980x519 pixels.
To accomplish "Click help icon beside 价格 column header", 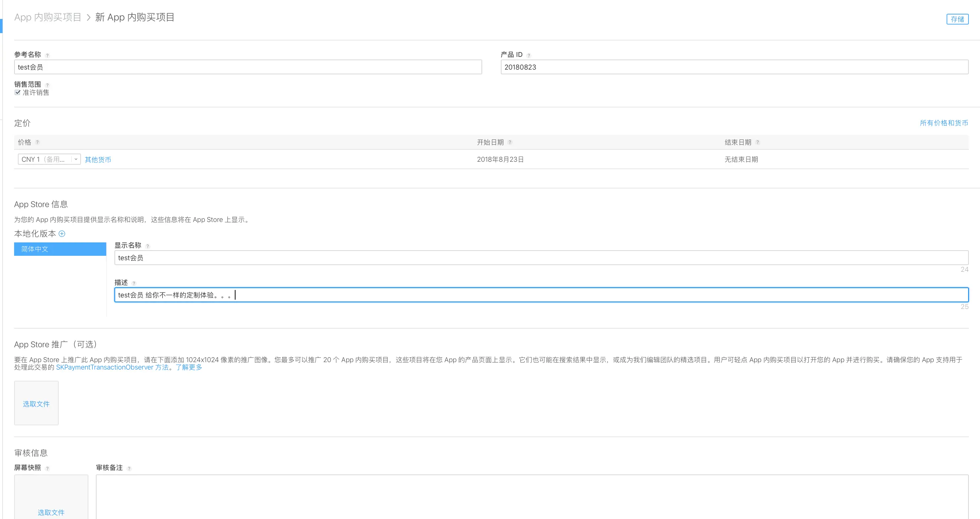I will (x=37, y=142).
